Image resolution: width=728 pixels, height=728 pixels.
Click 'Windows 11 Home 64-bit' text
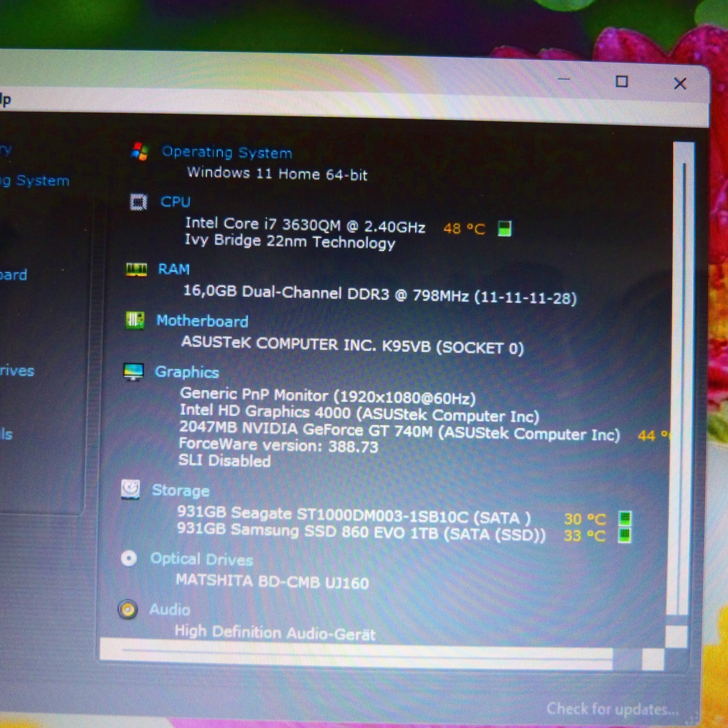[x=277, y=173]
